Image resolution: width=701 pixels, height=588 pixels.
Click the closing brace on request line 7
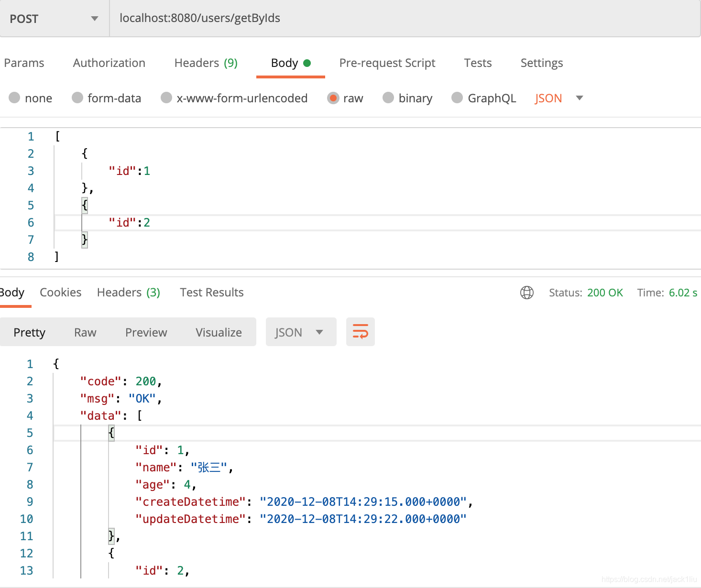click(x=85, y=239)
